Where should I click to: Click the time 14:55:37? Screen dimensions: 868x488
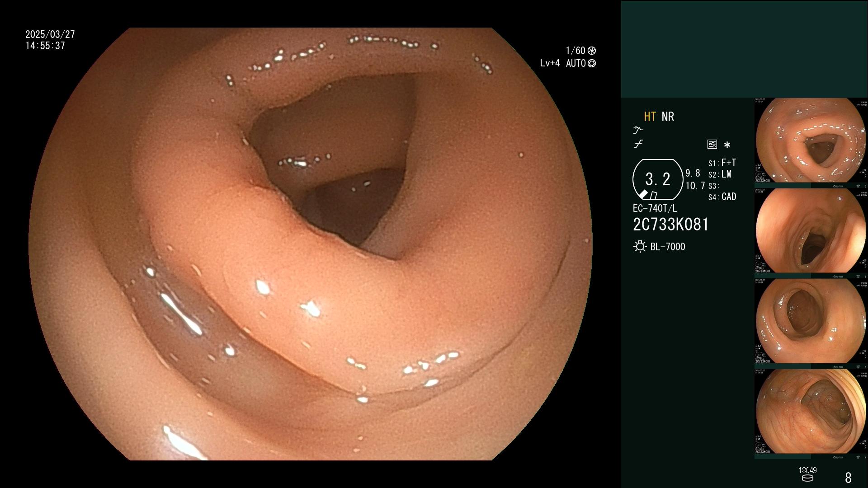click(x=45, y=46)
